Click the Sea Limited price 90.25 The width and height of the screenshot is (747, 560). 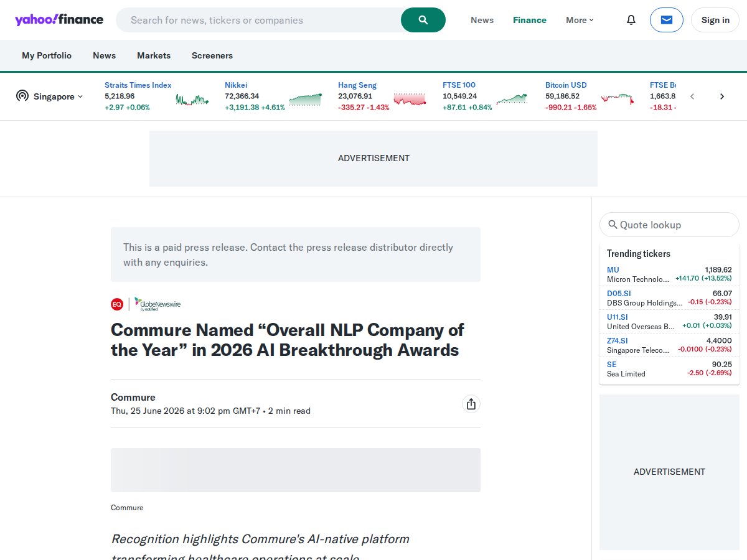pyautogui.click(x=722, y=364)
